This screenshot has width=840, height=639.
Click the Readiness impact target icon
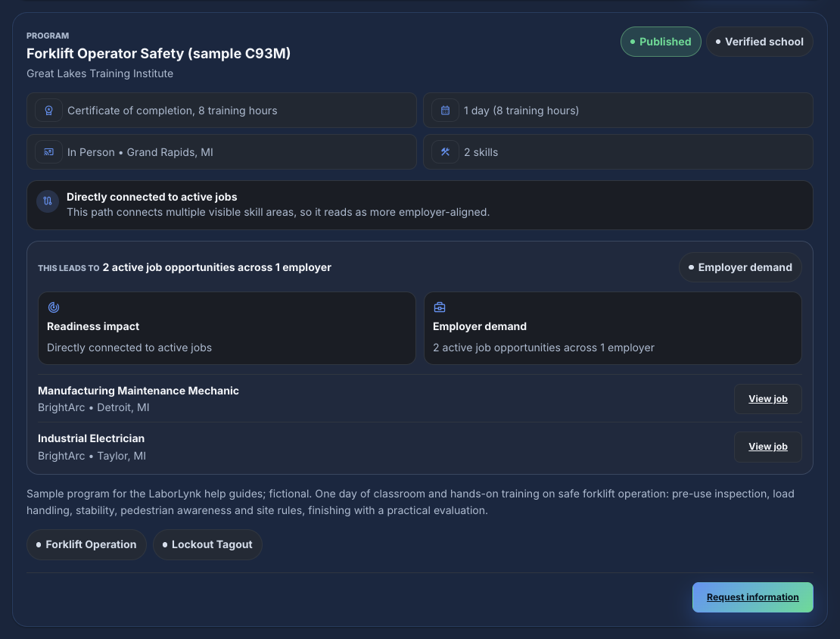click(54, 307)
